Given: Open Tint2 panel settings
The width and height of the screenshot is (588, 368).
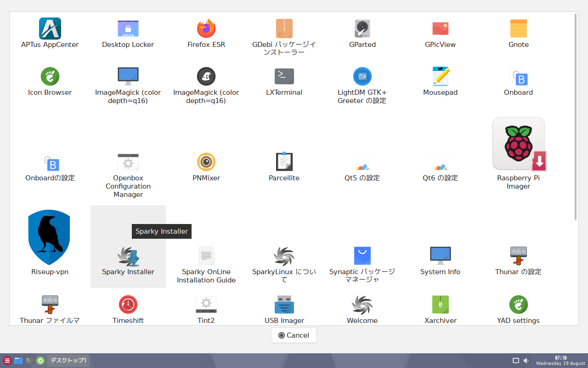Looking at the screenshot, I should (206, 310).
